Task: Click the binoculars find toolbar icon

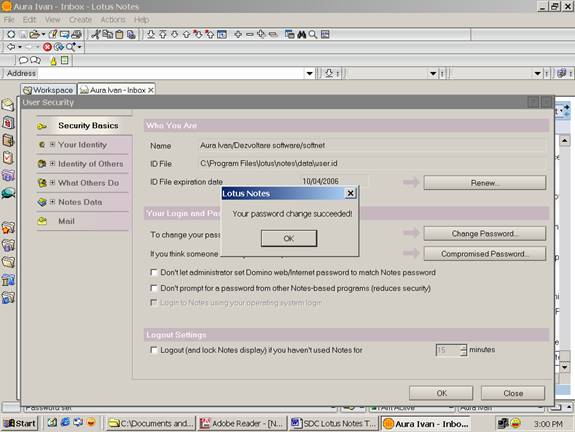Action: coord(301,34)
